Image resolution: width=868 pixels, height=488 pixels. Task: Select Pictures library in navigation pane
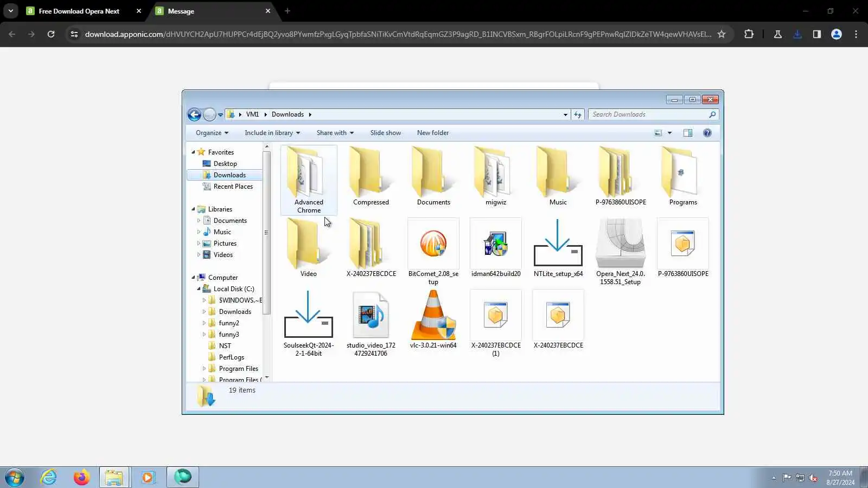point(225,243)
